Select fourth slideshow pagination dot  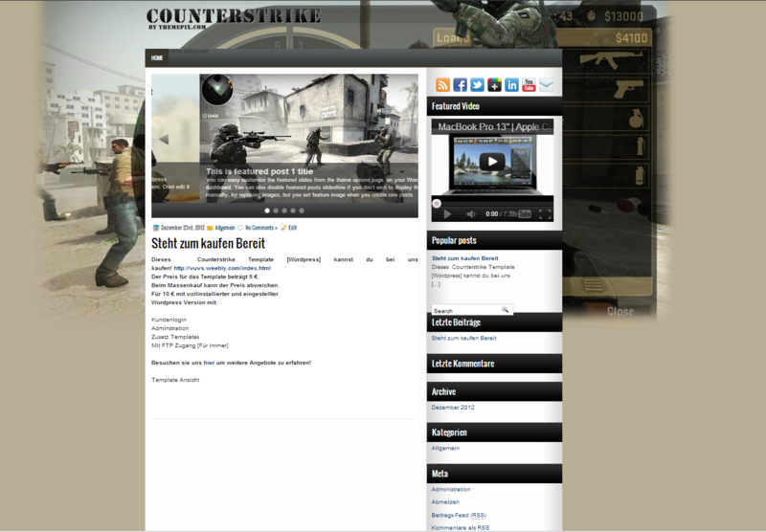click(293, 211)
